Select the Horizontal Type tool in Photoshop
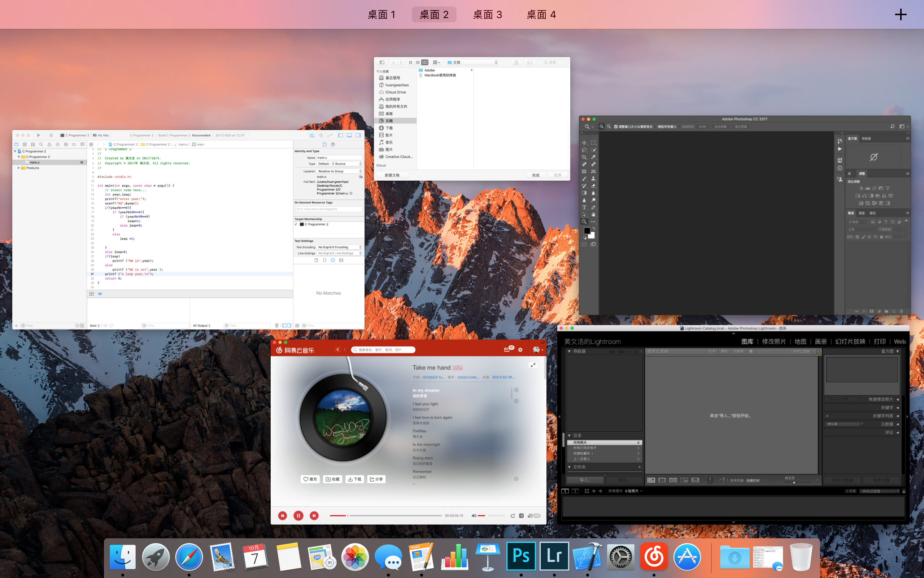This screenshot has height=578, width=924. click(584, 207)
